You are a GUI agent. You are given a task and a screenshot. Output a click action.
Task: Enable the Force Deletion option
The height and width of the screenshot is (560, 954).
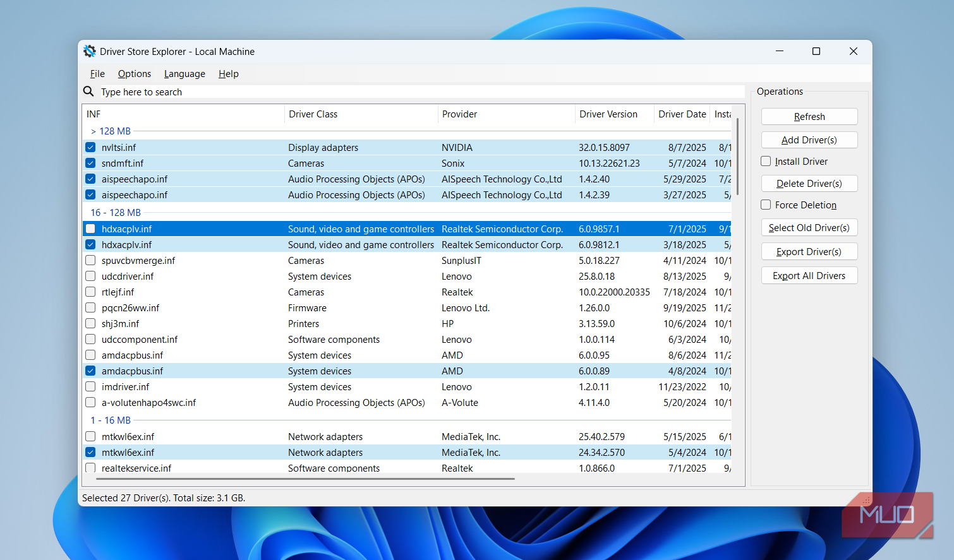[x=766, y=205]
